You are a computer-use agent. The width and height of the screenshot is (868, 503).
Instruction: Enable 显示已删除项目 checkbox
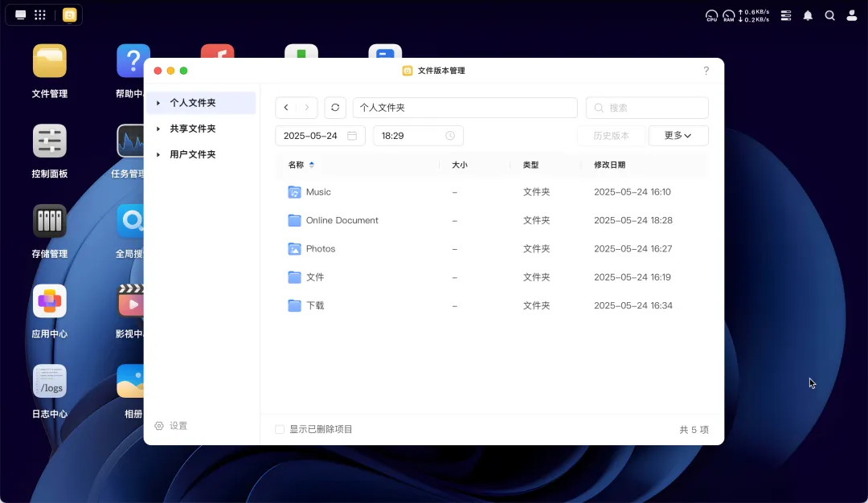coord(280,429)
